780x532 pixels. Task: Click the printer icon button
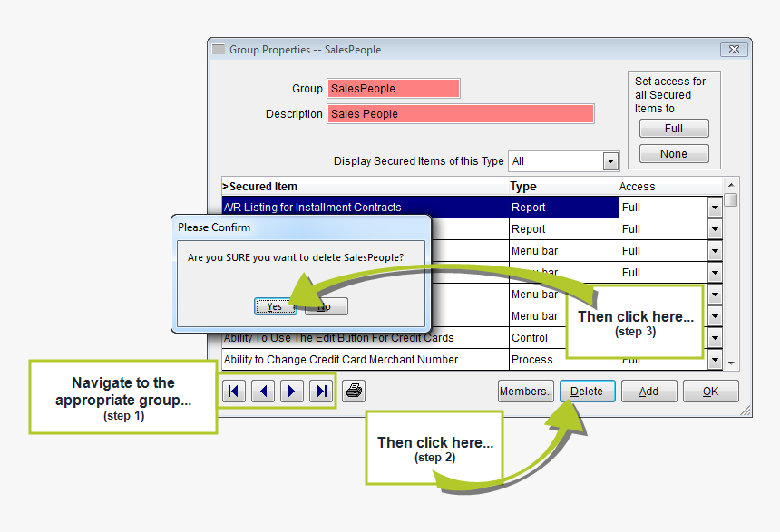(x=354, y=392)
